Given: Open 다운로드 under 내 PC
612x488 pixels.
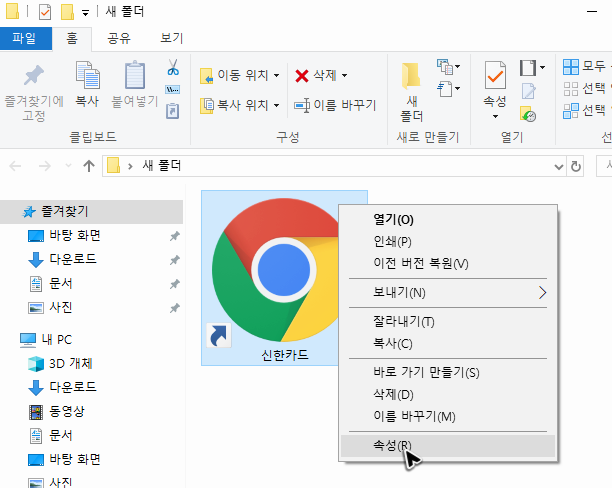Looking at the screenshot, I should (73, 387).
